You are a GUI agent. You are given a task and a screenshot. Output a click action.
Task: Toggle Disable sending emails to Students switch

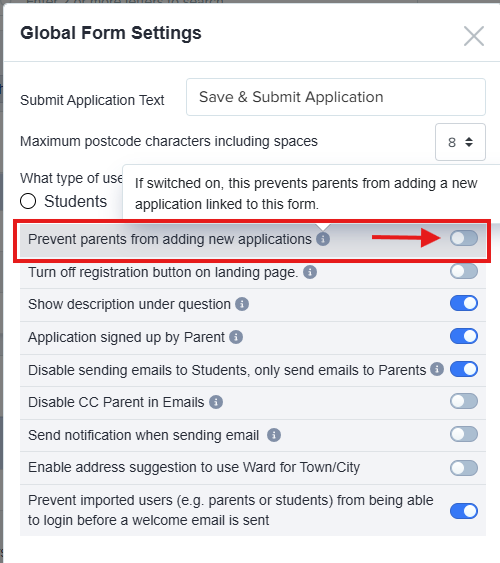click(464, 369)
